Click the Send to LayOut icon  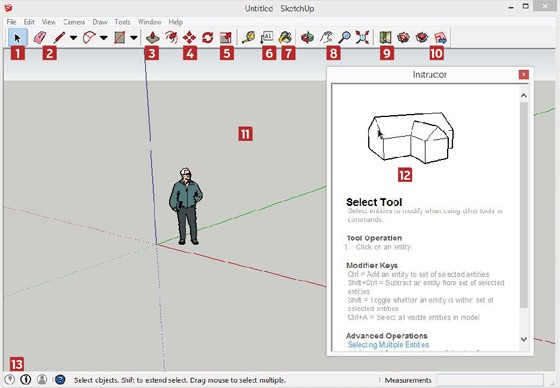[x=440, y=37]
